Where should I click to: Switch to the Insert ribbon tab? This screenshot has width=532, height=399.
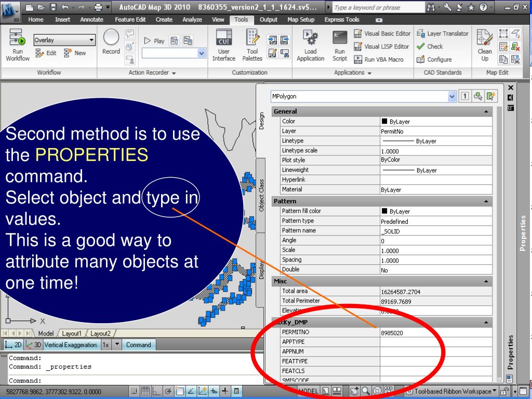62,20
